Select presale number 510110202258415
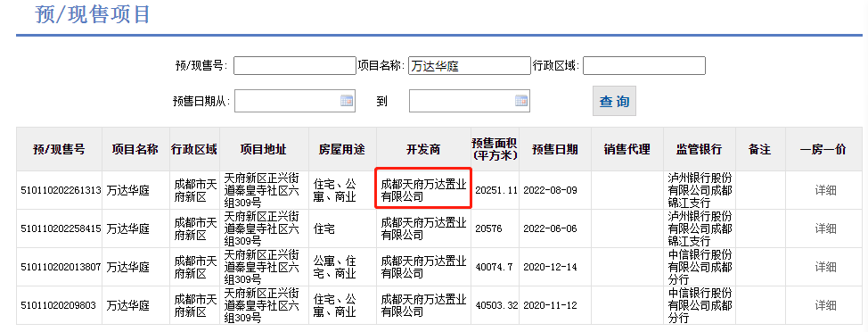Image resolution: width=868 pixels, height=332 pixels. click(61, 228)
